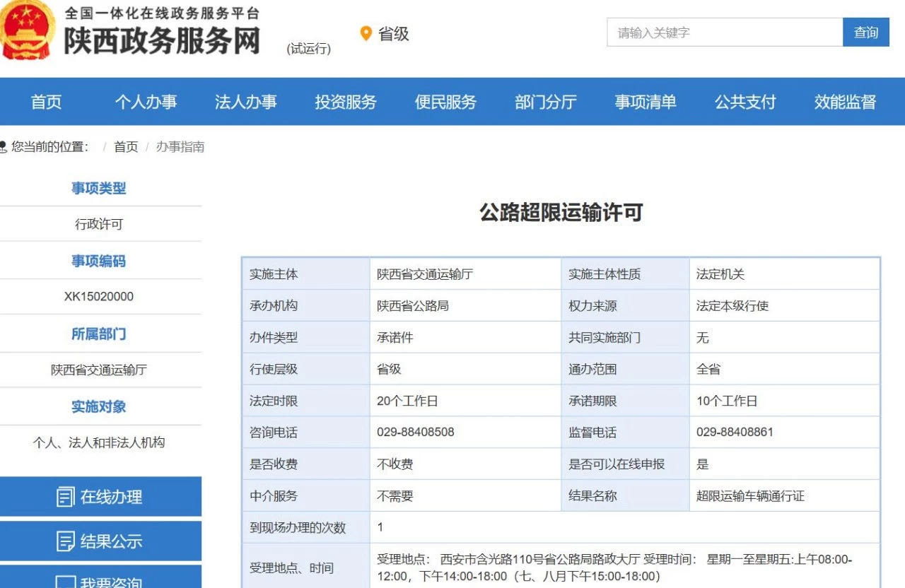
Task: Click the 公路超限运输许可 page heading
Action: point(561,213)
